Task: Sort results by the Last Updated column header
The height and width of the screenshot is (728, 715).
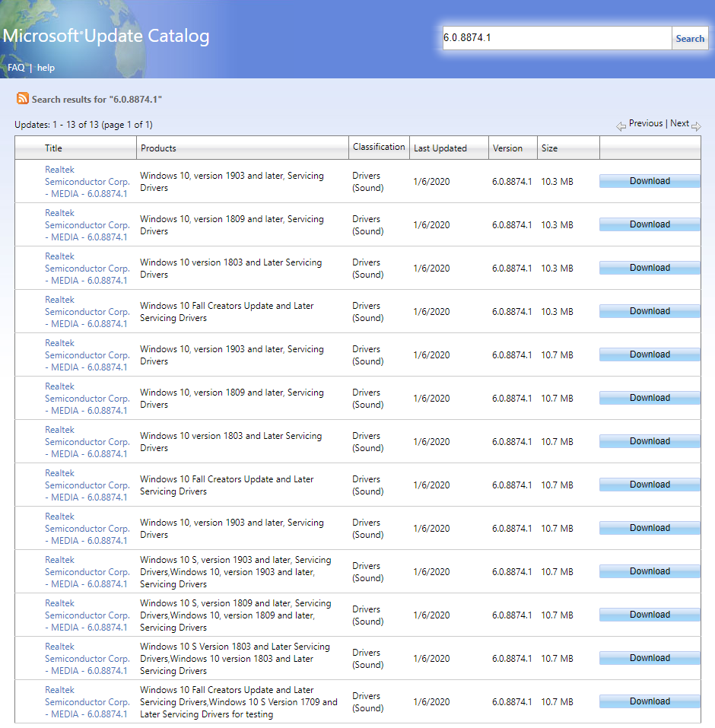Action: pos(440,148)
